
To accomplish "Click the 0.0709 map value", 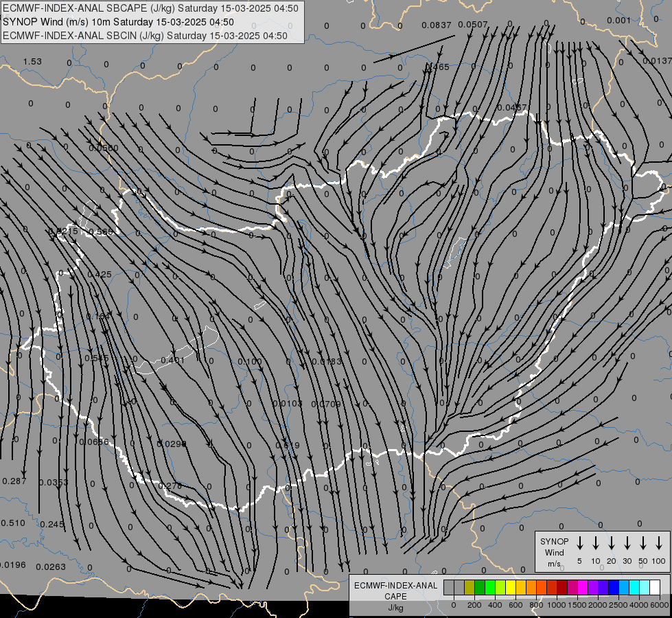I will pyautogui.click(x=326, y=404).
